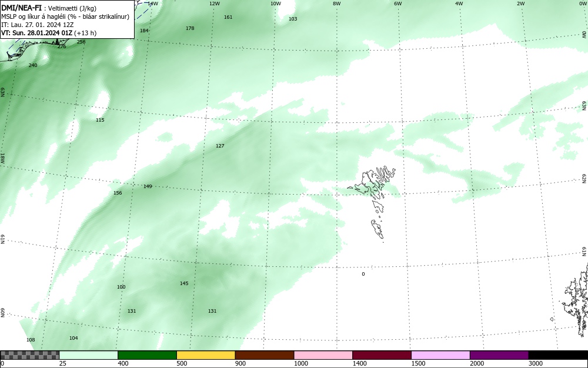Select the map value '240'
This screenshot has height=368, width=588.
point(33,66)
